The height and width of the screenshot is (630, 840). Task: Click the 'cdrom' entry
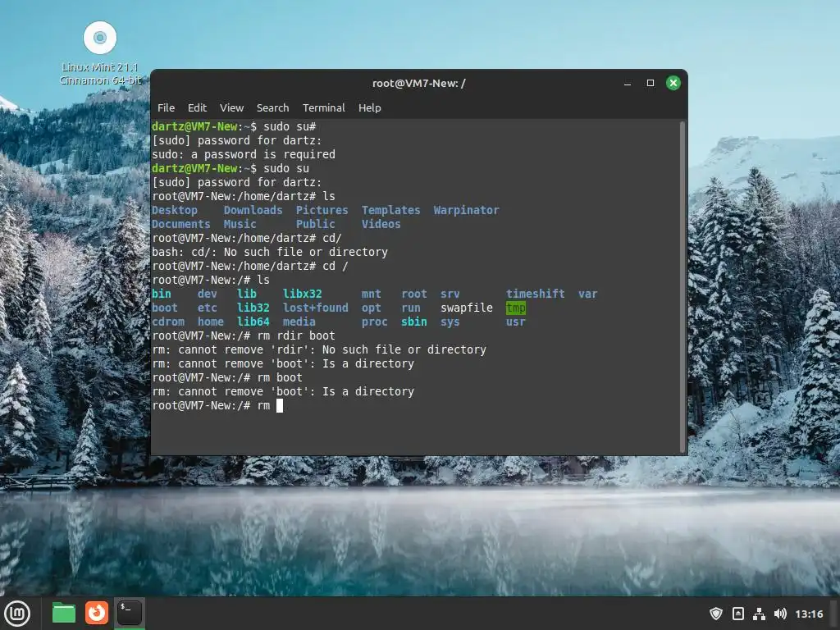click(x=168, y=322)
